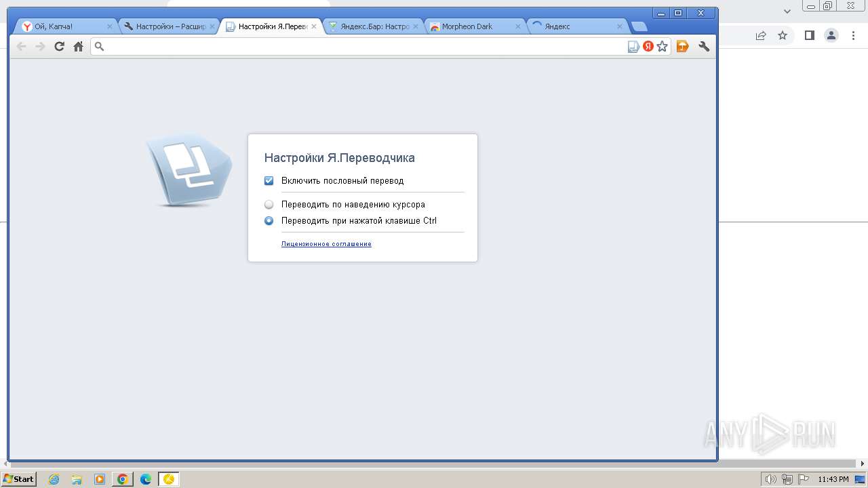The image size is (868, 488).
Task: Open Windows Media Player from taskbar
Action: (x=100, y=479)
